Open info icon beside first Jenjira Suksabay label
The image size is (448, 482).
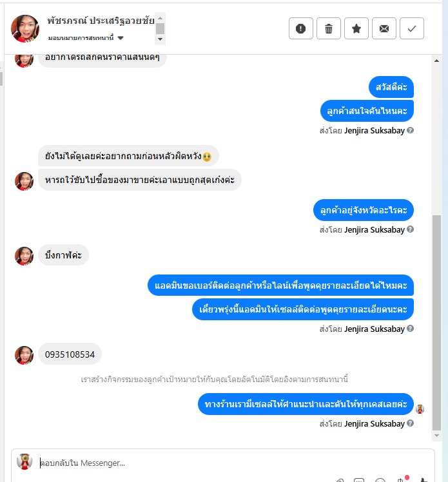(410, 130)
